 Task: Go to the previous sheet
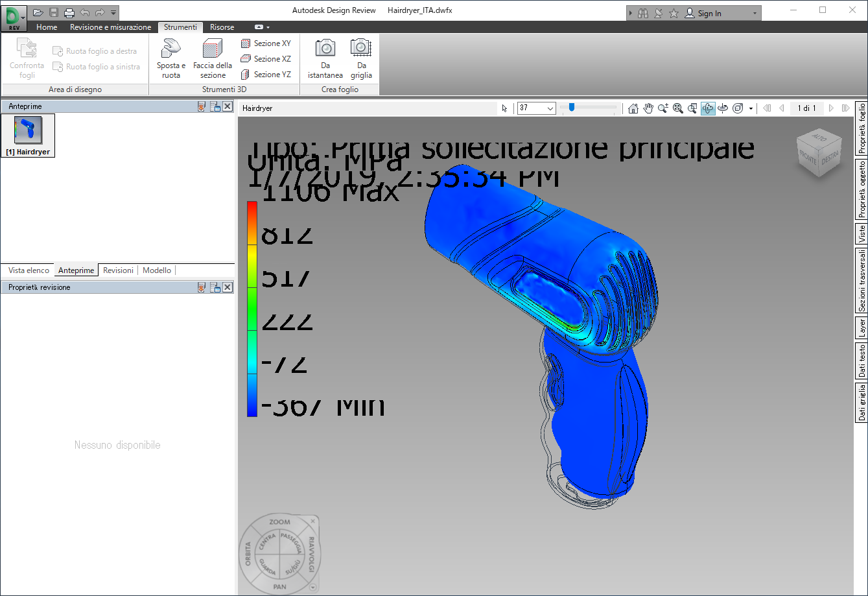pyautogui.click(x=782, y=108)
